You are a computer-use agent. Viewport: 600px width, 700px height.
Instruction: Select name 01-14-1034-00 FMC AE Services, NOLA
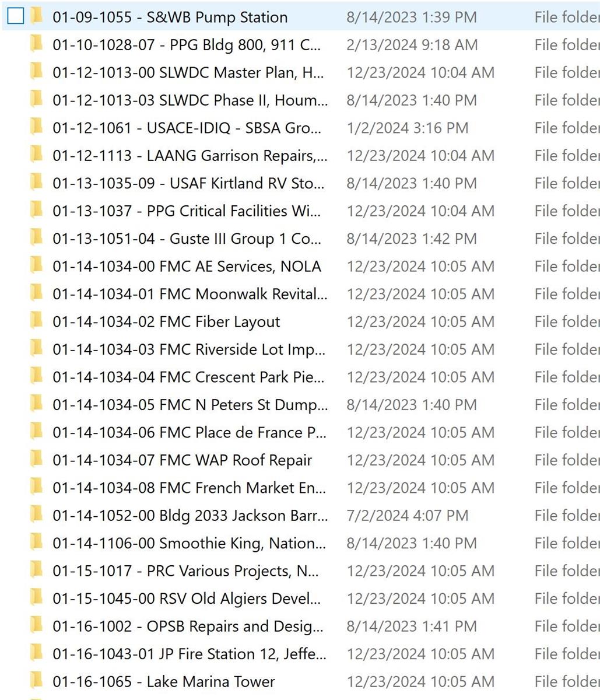(187, 267)
